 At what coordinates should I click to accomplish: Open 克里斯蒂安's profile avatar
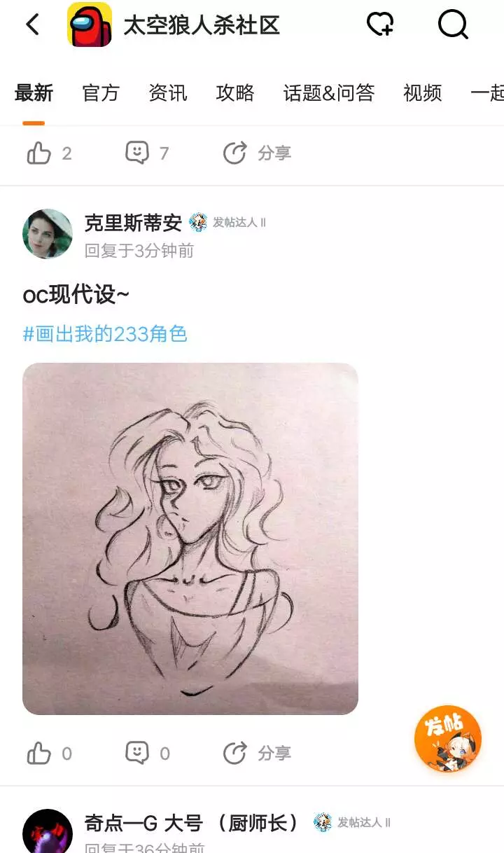click(x=48, y=234)
